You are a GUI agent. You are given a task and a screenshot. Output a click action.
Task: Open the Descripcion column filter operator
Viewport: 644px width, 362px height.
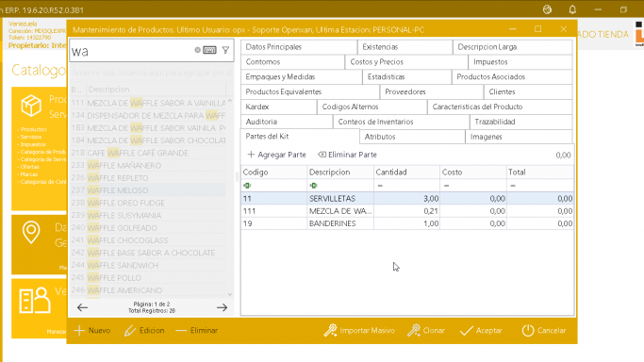tap(313, 186)
